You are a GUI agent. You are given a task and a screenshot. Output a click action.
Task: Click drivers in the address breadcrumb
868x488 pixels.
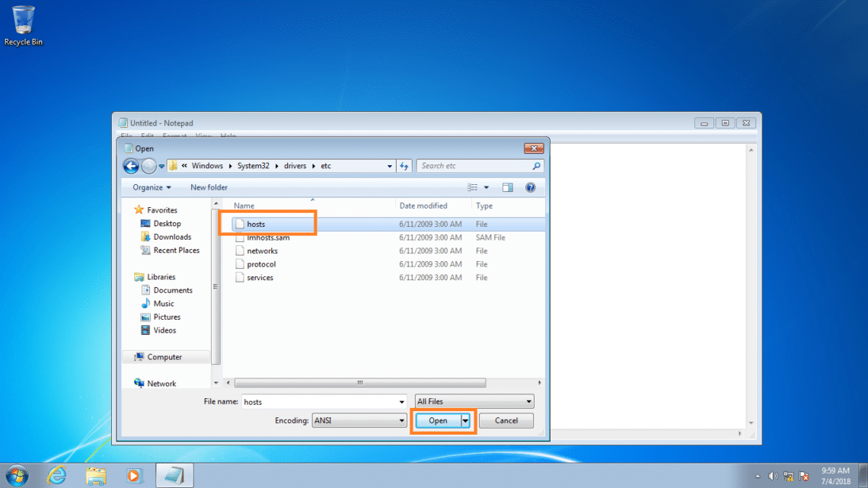295,166
